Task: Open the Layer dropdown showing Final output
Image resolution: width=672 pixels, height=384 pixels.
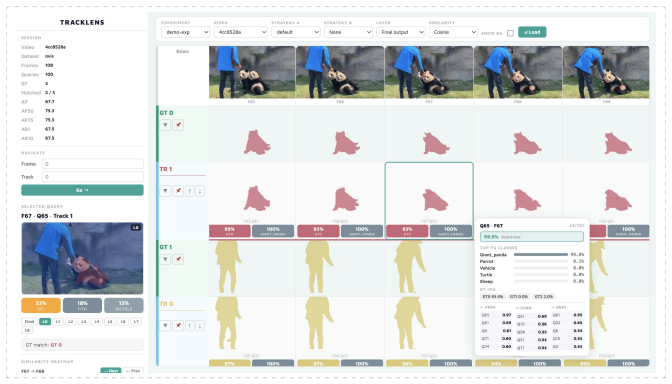Action: [x=401, y=32]
